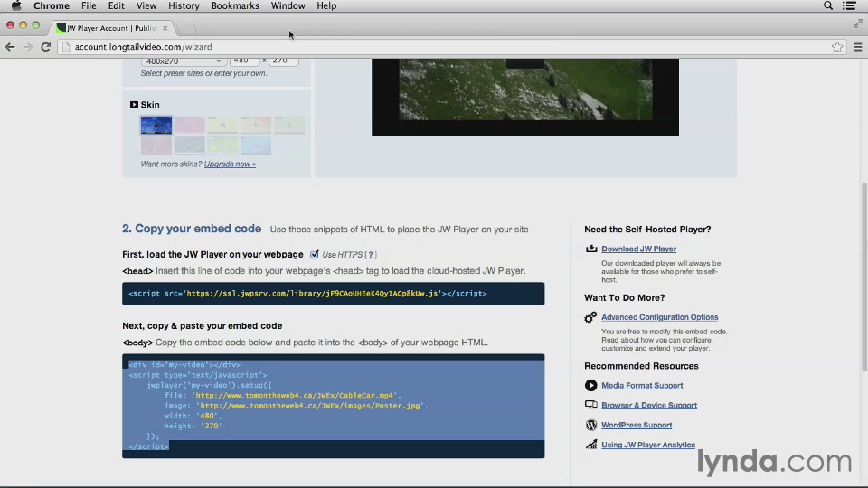
Task: Open Advanced Configuration Options link
Action: click(x=659, y=317)
